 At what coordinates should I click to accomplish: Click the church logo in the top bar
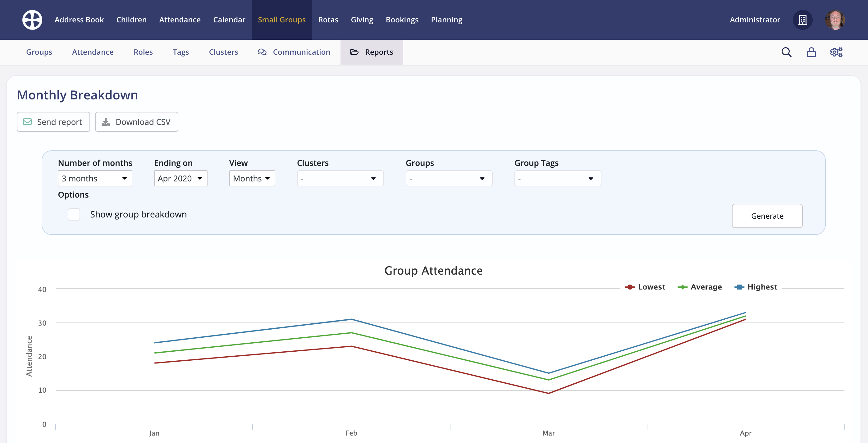point(32,20)
